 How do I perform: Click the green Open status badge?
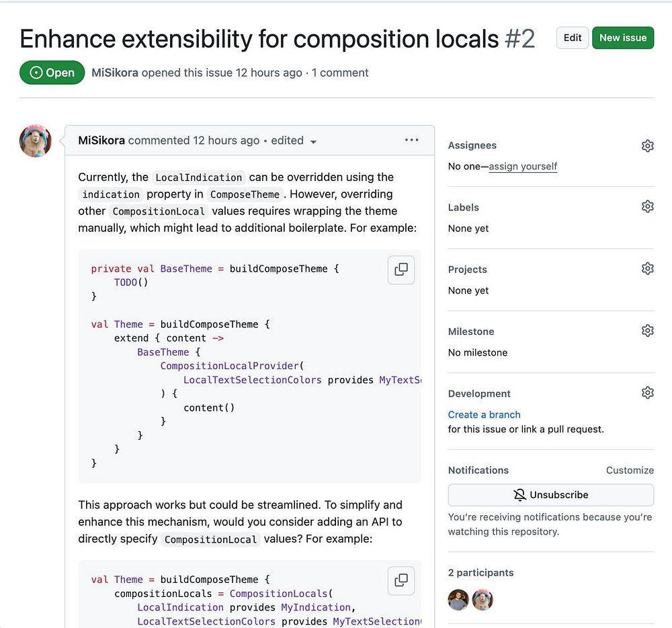(52, 73)
